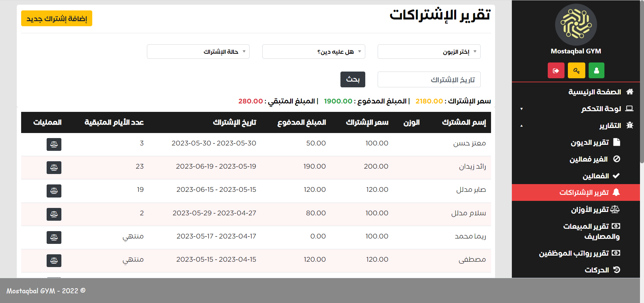Click the بحث search button
This screenshot has width=644, height=303.
point(353,79)
